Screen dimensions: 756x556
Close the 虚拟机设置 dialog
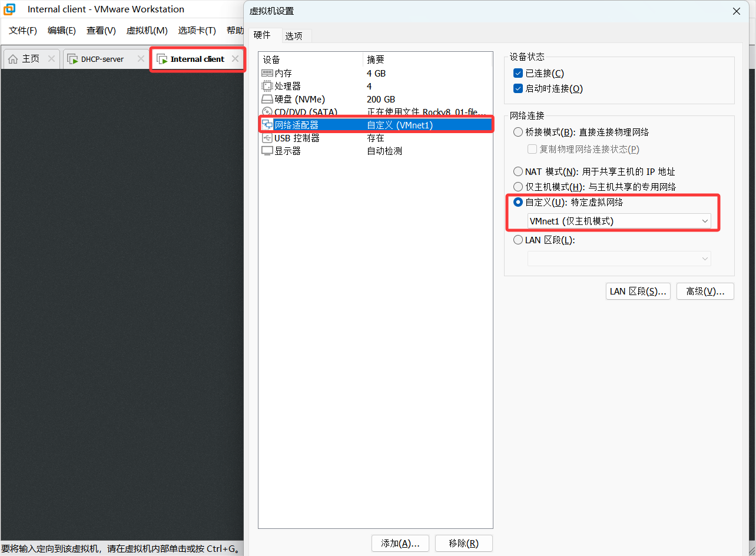737,11
